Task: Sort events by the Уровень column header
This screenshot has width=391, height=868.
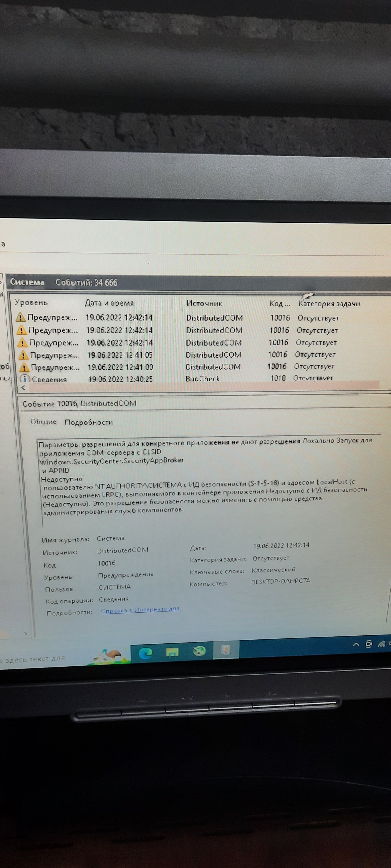Action: click(x=31, y=302)
